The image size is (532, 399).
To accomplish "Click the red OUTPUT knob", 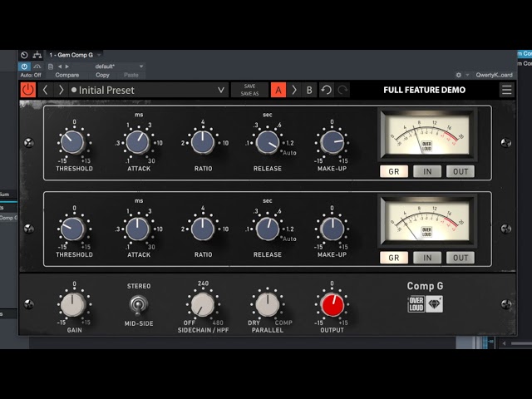I will pos(332,304).
